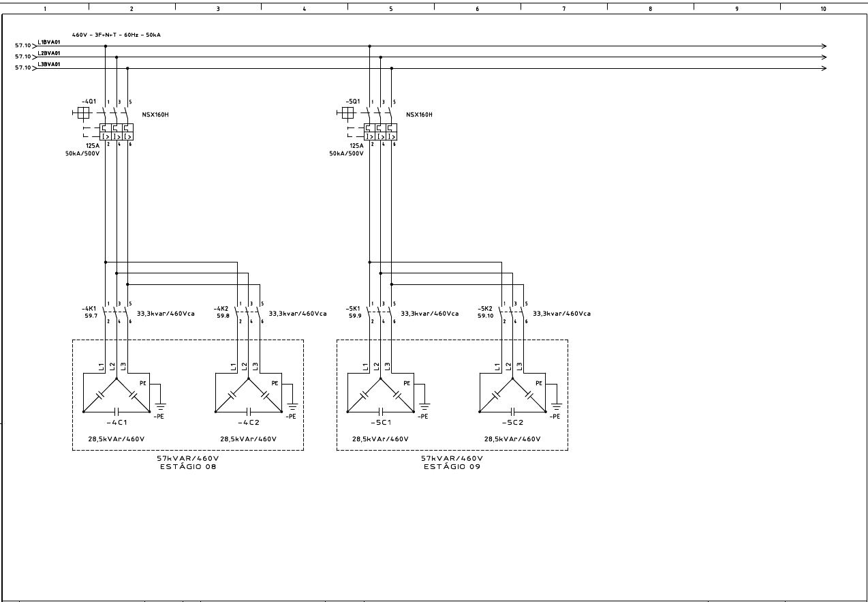Viewport: 868px width, 602px height.
Task: Click grid column header number 10
Action: tap(823, 7)
